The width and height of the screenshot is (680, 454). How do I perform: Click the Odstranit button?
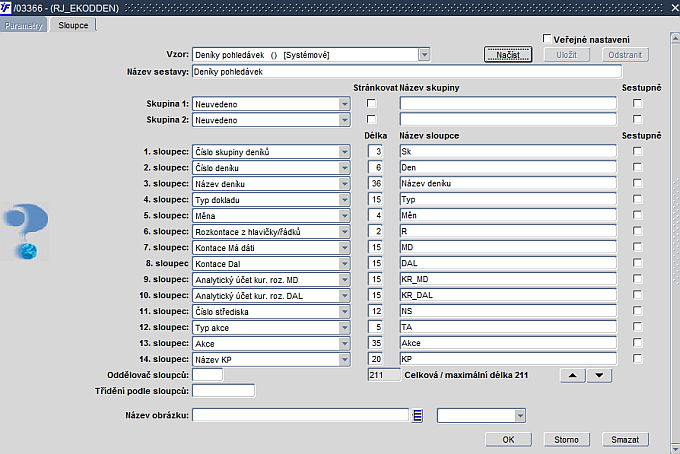(625, 55)
